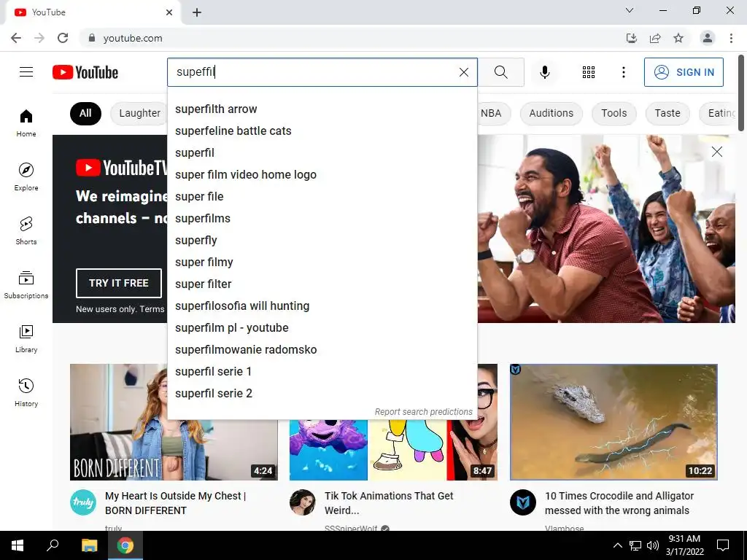747x560 pixels.
Task: Expand the Chrome tab search chevron
Action: pos(630,10)
